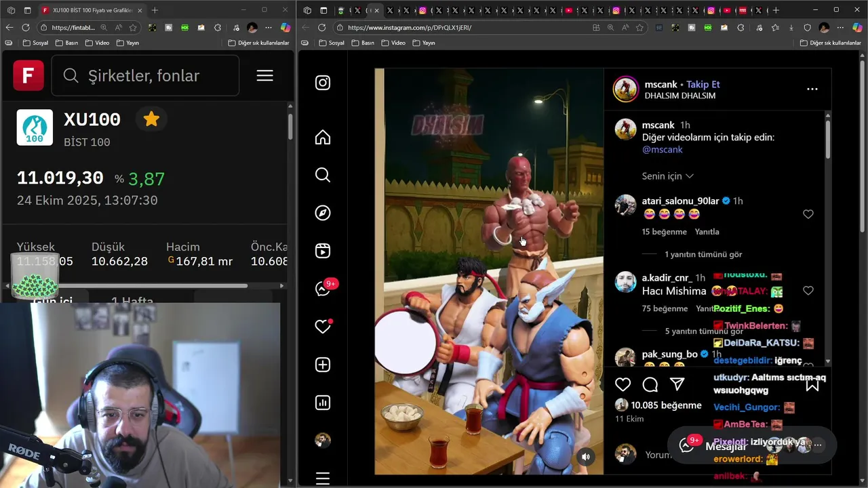The image size is (868, 488).
Task: Open Extensions puzzle icon in Fintables window
Action: pos(218,27)
